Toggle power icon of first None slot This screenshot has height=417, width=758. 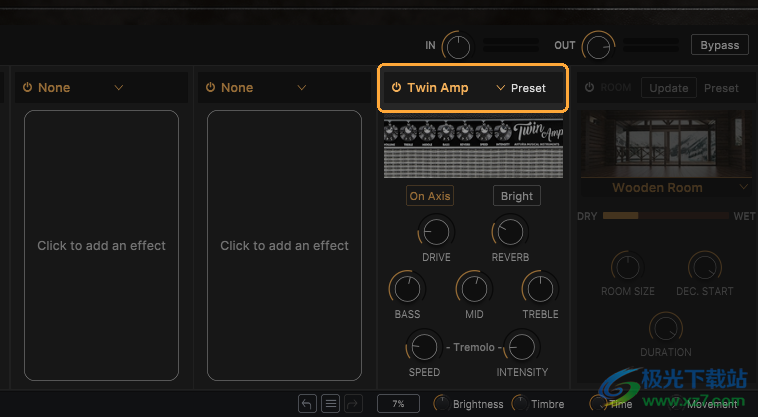(28, 87)
